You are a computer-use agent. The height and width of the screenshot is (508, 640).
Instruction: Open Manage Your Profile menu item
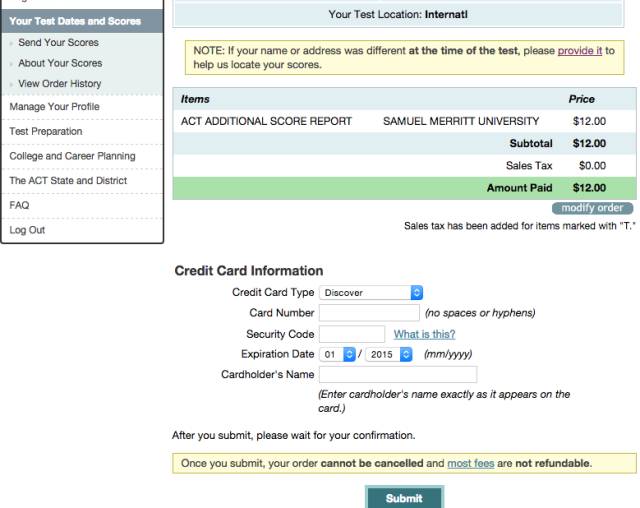pyautogui.click(x=55, y=107)
